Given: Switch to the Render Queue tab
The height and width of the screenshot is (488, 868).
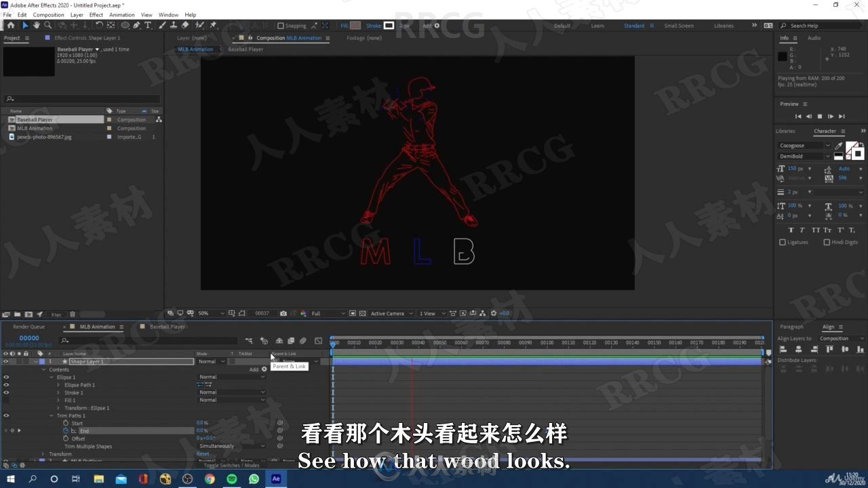Looking at the screenshot, I should pos(29,327).
